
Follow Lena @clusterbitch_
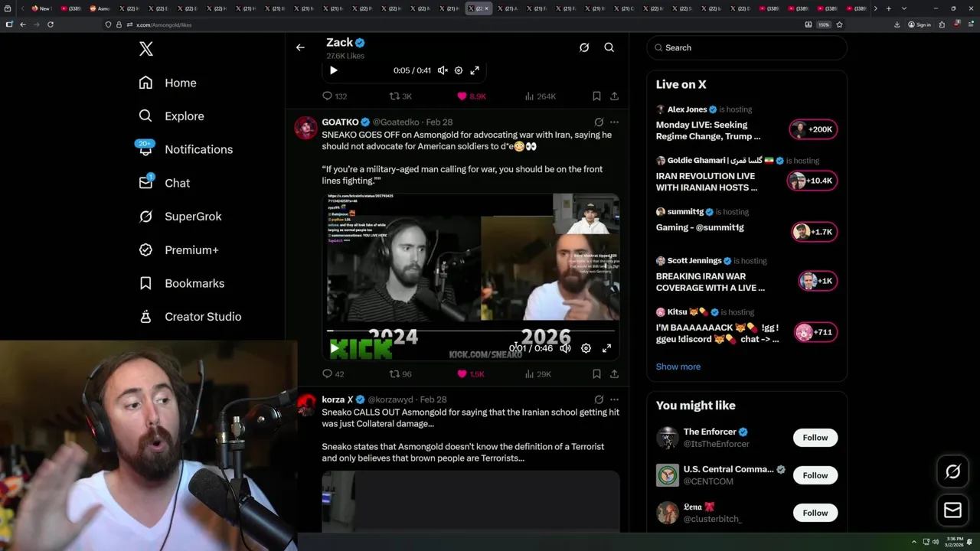[815, 513]
